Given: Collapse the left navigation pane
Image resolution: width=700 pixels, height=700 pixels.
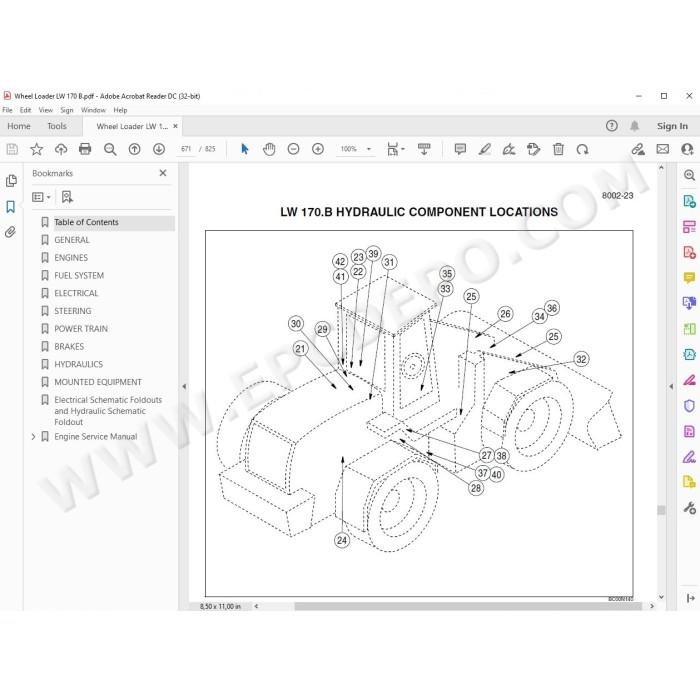Looking at the screenshot, I should point(184,387).
